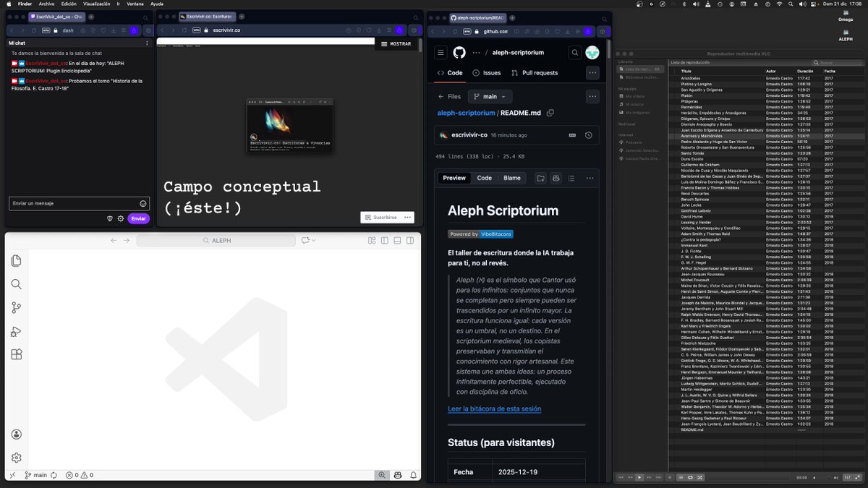Click the Enviar button in chat

pyautogui.click(x=139, y=218)
